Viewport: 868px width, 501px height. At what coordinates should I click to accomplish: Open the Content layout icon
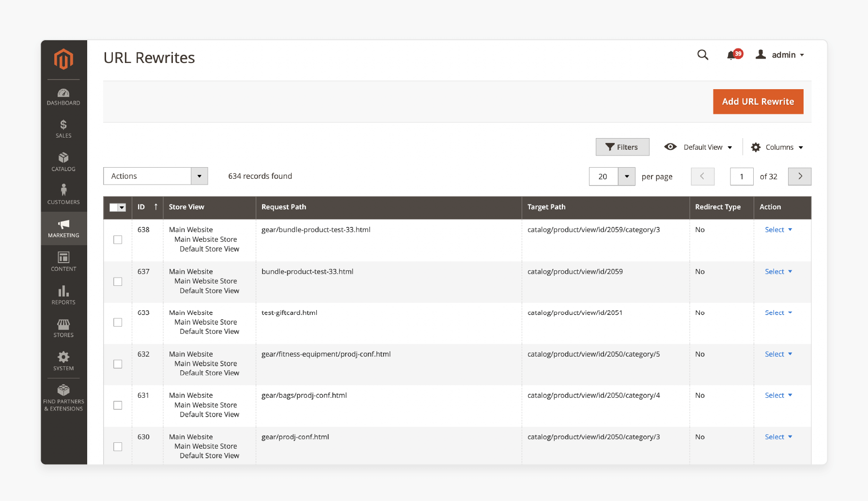[63, 257]
